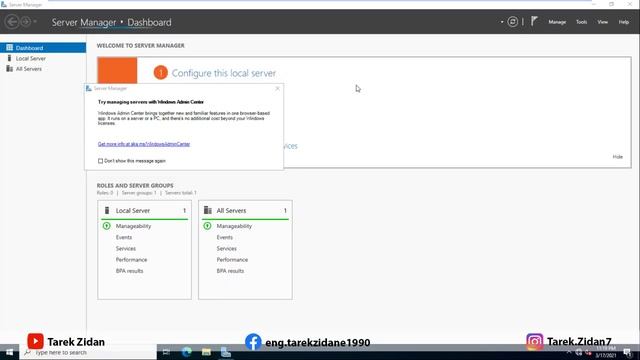Open Manageability in Local Server tile

pyautogui.click(x=133, y=226)
